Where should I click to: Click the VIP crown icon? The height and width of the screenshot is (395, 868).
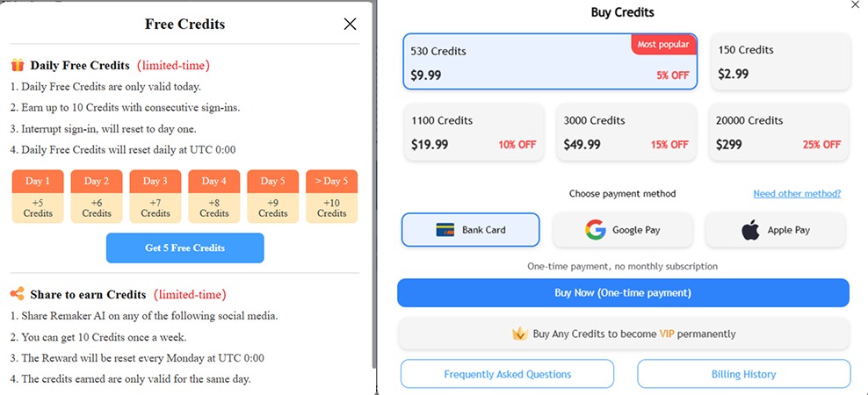519,334
